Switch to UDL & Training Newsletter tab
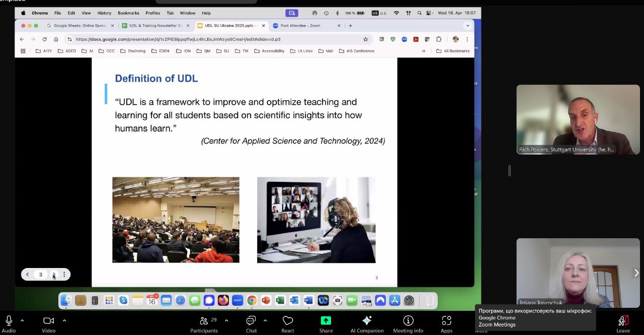Image resolution: width=644 pixels, height=335 pixels. [x=155, y=26]
